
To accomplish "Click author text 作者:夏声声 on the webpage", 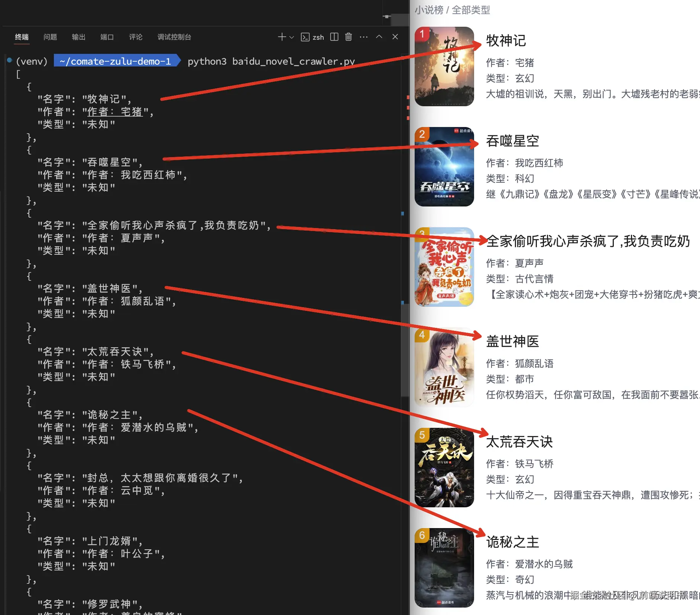I will [x=515, y=263].
